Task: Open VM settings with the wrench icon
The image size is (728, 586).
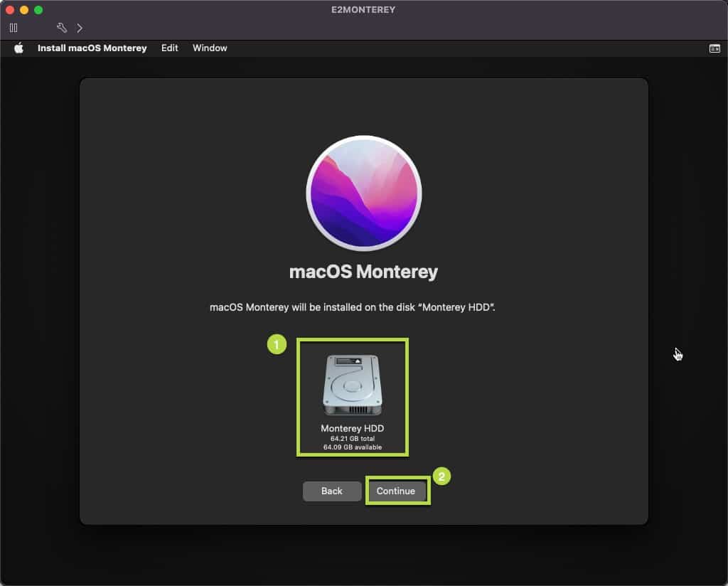Action: (62, 28)
